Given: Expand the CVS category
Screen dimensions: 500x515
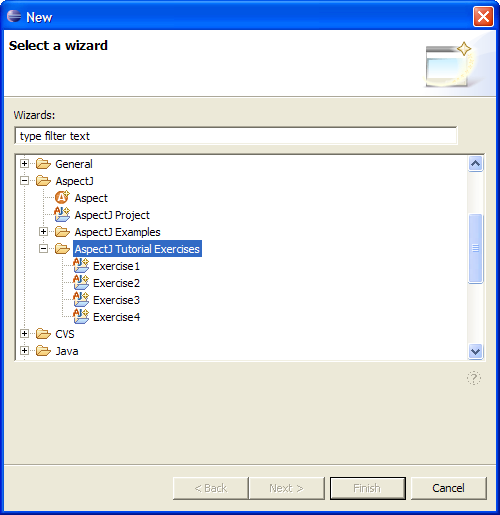Looking at the screenshot, I should 24,333.
